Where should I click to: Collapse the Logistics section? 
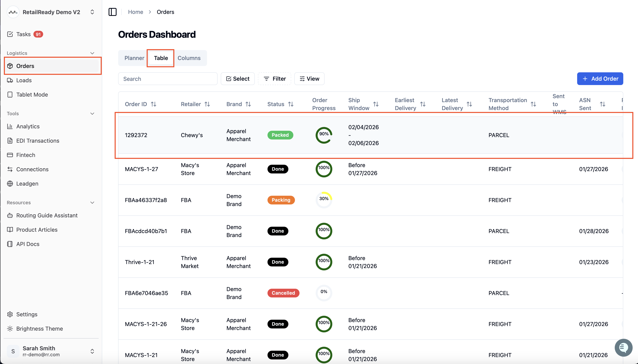[92, 53]
